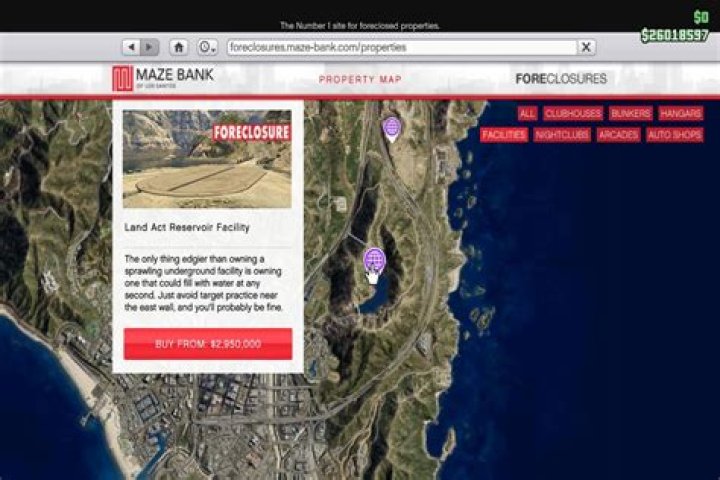This screenshot has height=480, width=720.
Task: Toggle the Facilities filter
Action: click(x=504, y=135)
